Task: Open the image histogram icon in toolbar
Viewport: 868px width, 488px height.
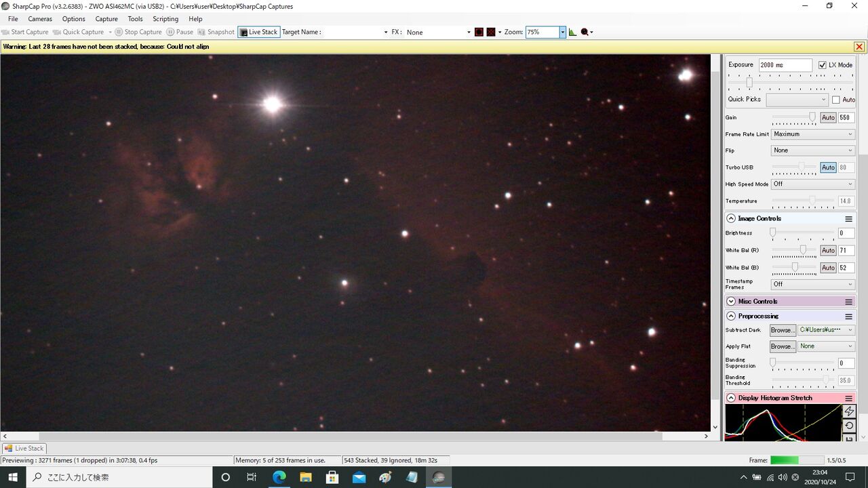Action: pos(572,32)
